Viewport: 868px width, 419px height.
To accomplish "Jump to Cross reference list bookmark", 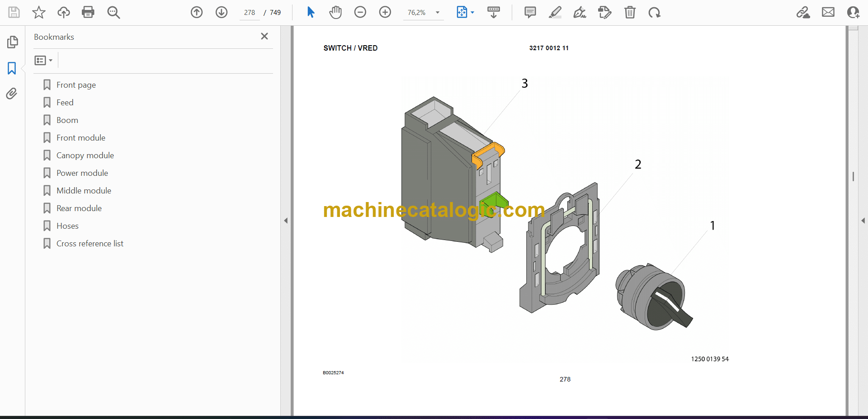I will [x=90, y=244].
